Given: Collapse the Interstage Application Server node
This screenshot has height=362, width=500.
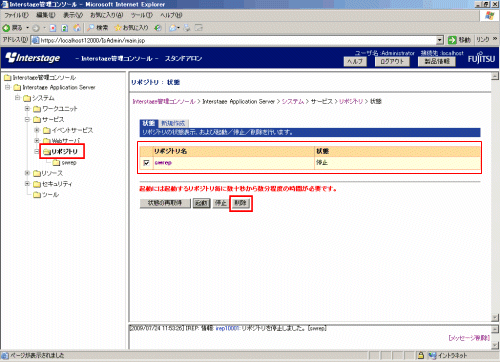Looking at the screenshot, I should [x=7, y=87].
